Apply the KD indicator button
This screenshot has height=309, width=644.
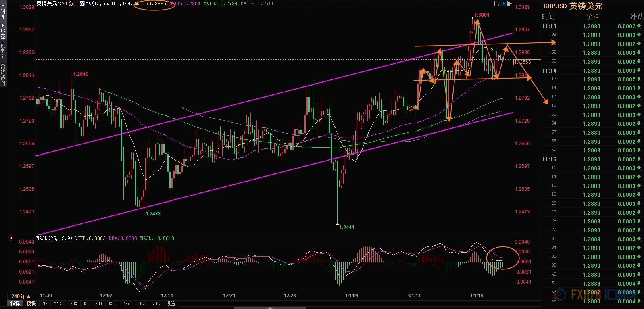86,303
